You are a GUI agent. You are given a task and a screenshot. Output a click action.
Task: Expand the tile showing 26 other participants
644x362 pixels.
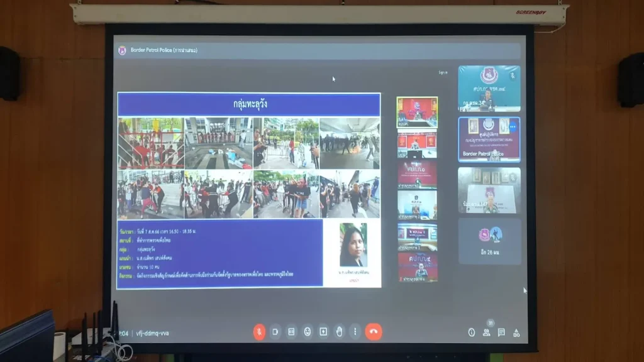pyautogui.click(x=489, y=241)
